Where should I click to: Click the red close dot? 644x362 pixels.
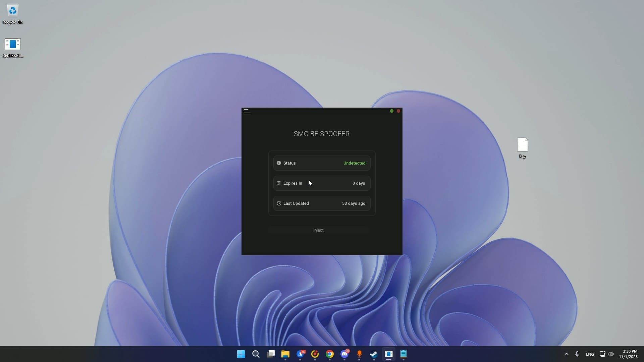click(x=398, y=111)
